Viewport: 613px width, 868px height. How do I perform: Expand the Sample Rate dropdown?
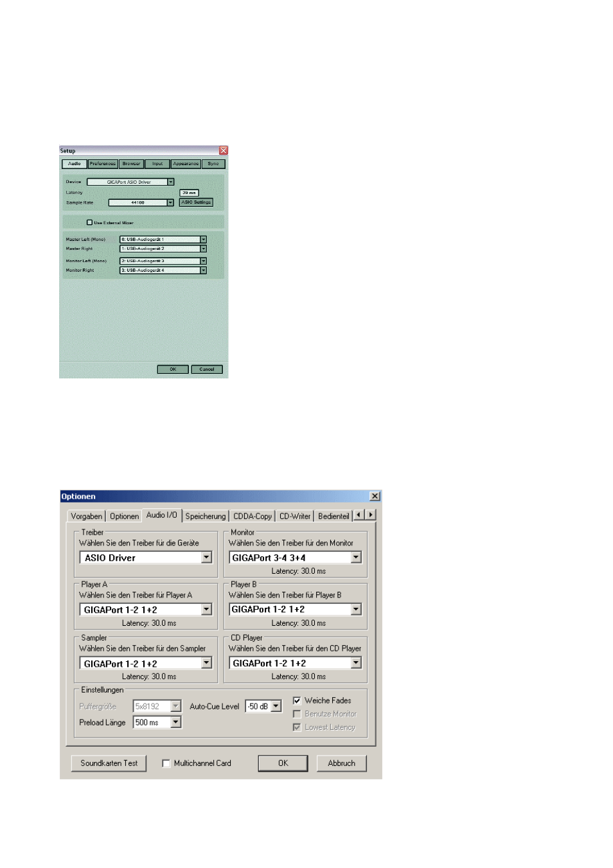tap(170, 202)
